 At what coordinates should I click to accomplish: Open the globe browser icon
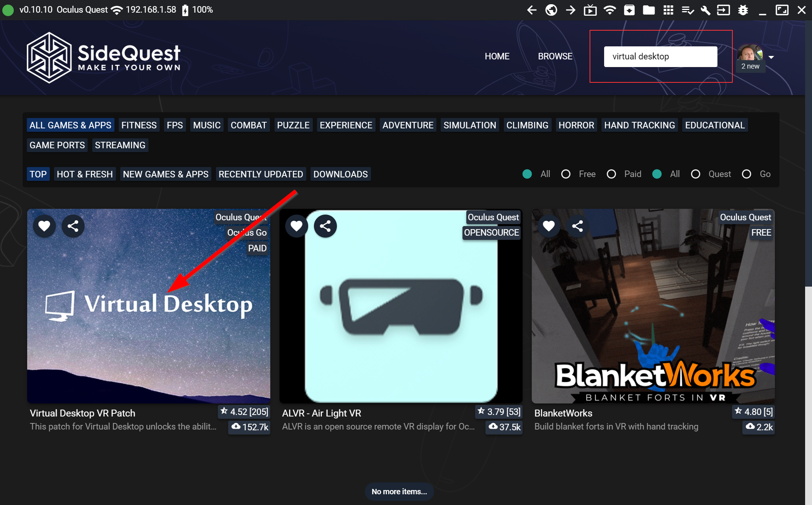tap(551, 10)
